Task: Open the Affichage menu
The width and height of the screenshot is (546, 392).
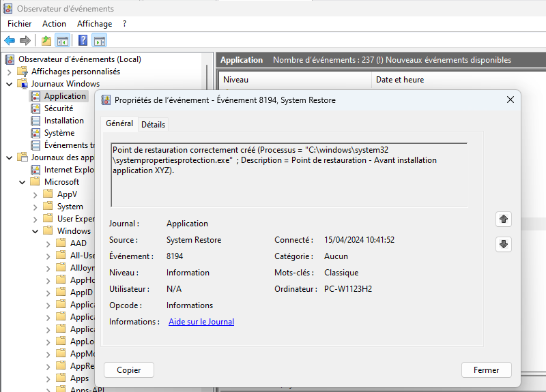Action: pyautogui.click(x=94, y=24)
